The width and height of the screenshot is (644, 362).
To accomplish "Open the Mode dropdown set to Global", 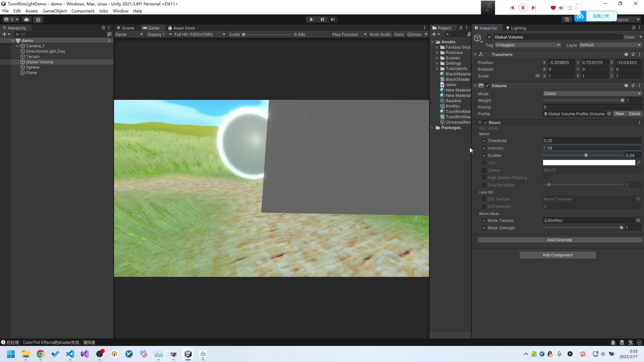I will (x=592, y=94).
